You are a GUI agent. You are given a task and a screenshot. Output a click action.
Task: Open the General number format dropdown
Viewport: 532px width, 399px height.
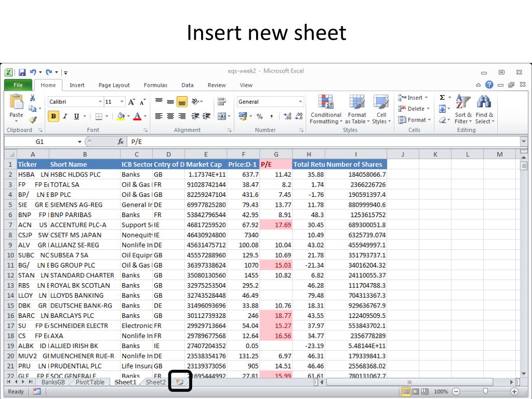[x=300, y=102]
